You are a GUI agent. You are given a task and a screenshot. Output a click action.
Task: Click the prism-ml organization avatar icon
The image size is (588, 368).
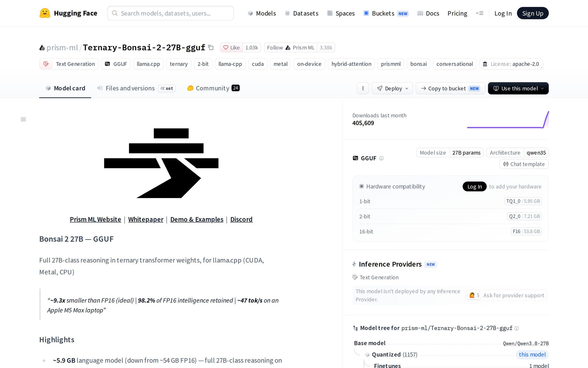click(x=42, y=48)
